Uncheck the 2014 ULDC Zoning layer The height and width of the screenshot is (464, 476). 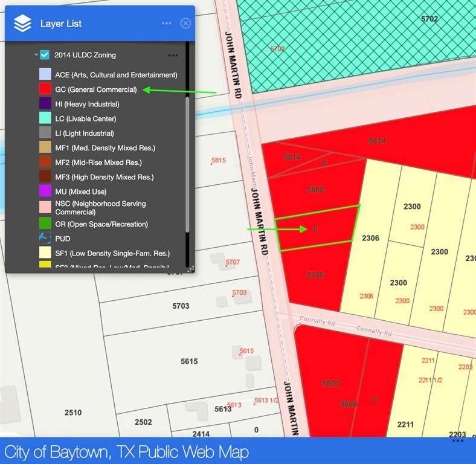click(45, 55)
